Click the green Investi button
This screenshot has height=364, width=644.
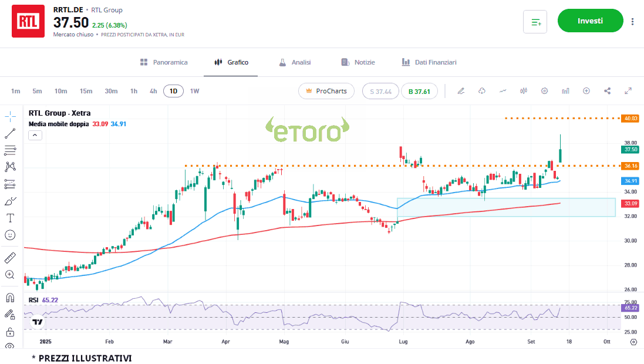(x=590, y=21)
